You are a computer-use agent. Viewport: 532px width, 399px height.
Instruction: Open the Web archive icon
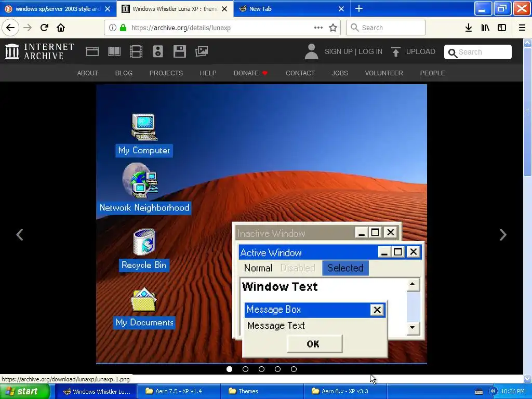[92, 51]
